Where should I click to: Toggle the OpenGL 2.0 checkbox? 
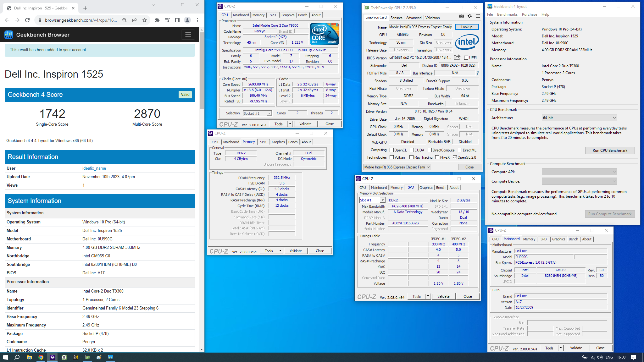[455, 157]
